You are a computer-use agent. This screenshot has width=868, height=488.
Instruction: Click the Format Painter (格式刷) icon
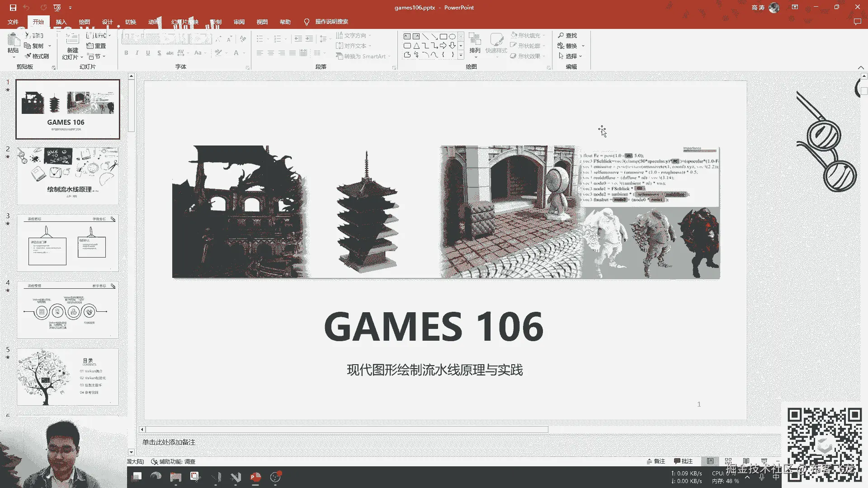click(28, 56)
